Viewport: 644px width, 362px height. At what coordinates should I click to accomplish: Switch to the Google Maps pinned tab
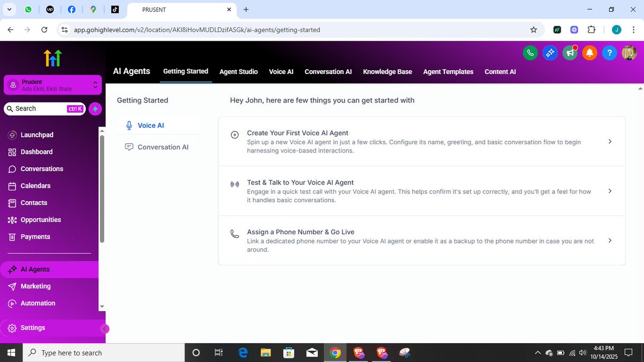click(93, 10)
